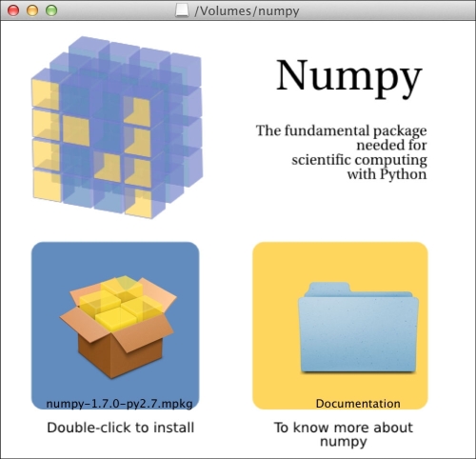
Task: Select the Documentation folder label
Action: 358,404
